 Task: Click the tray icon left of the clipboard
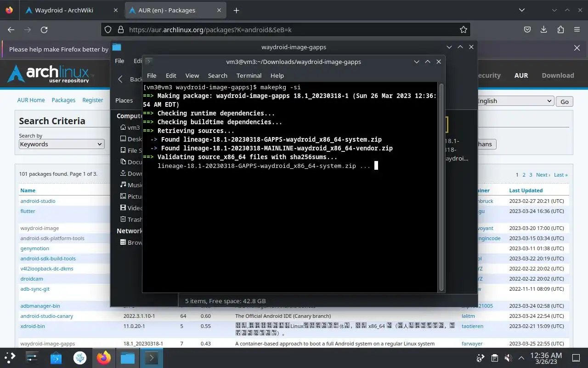pyautogui.click(x=481, y=358)
